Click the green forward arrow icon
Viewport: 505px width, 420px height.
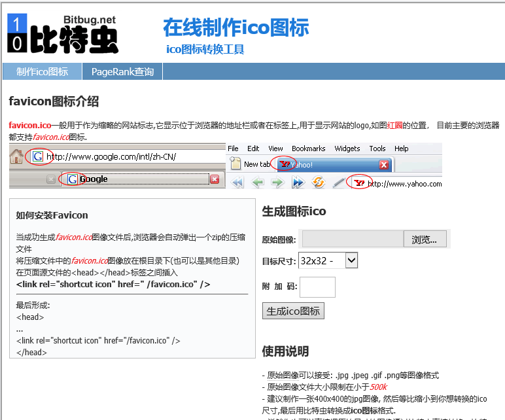click(277, 183)
